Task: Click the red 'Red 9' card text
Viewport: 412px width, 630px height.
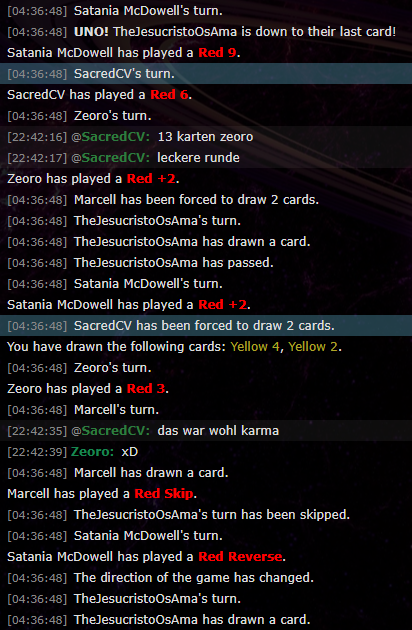Action: (217, 53)
